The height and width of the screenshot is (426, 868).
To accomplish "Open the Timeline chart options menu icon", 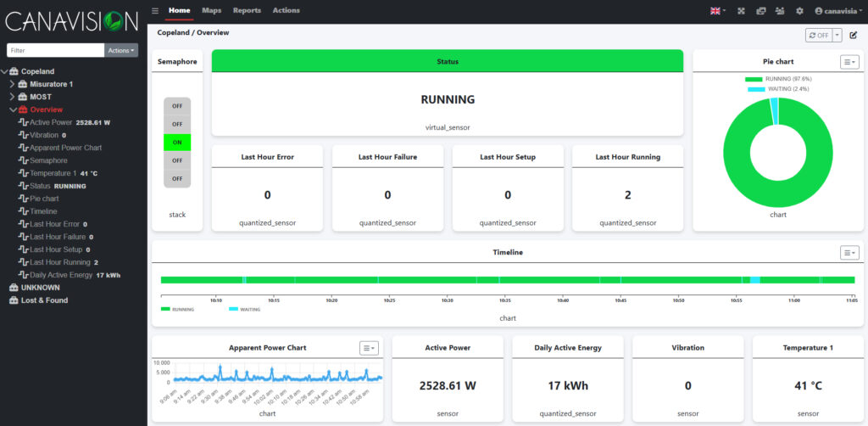I will (849, 253).
